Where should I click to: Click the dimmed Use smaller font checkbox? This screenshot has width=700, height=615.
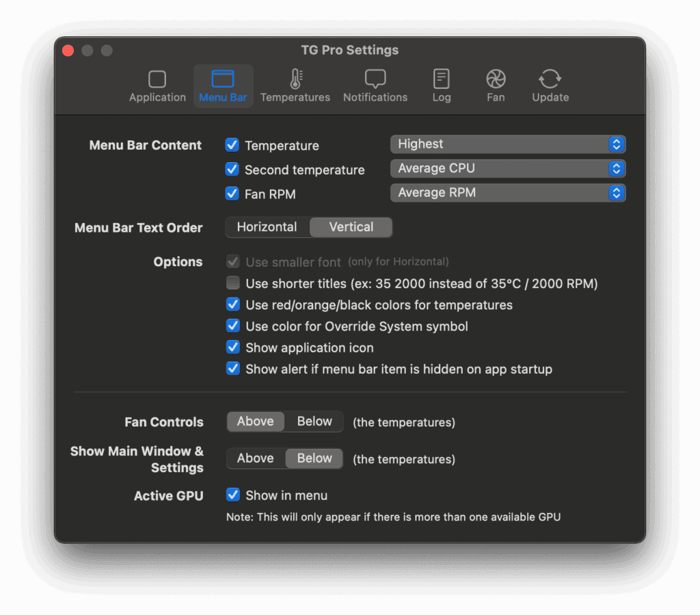point(233,261)
